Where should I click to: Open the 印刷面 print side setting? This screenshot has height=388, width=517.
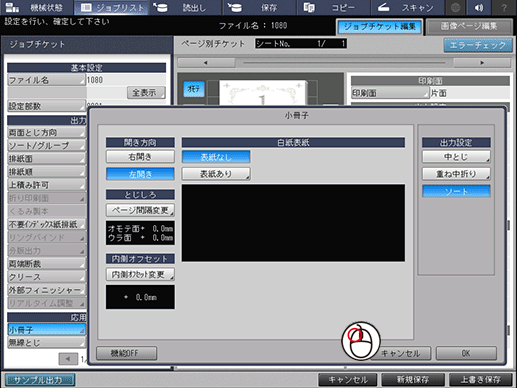(390, 93)
